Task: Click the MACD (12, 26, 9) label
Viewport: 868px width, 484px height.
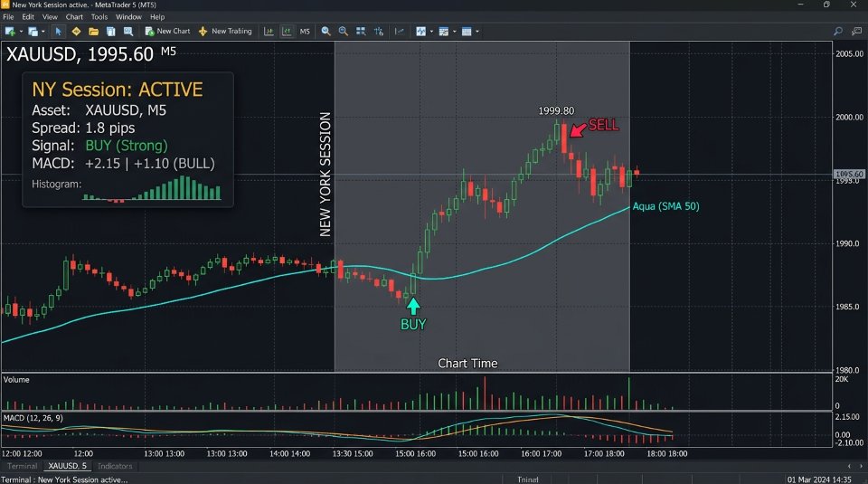Action: pyautogui.click(x=33, y=418)
